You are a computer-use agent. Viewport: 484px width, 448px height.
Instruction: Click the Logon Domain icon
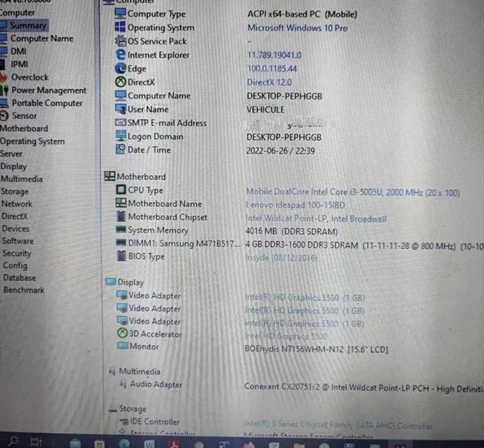(x=121, y=135)
